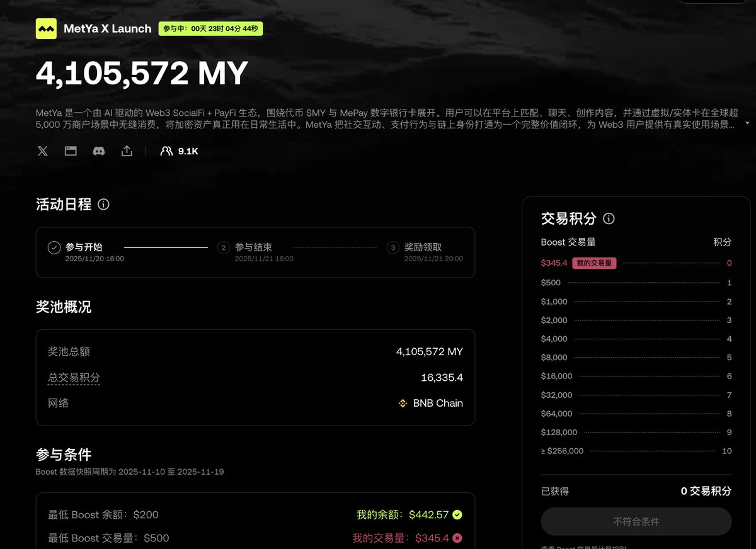Viewport: 756px width, 549px height.
Task: Click the ≥ $256,000 tier row
Action: click(x=636, y=451)
